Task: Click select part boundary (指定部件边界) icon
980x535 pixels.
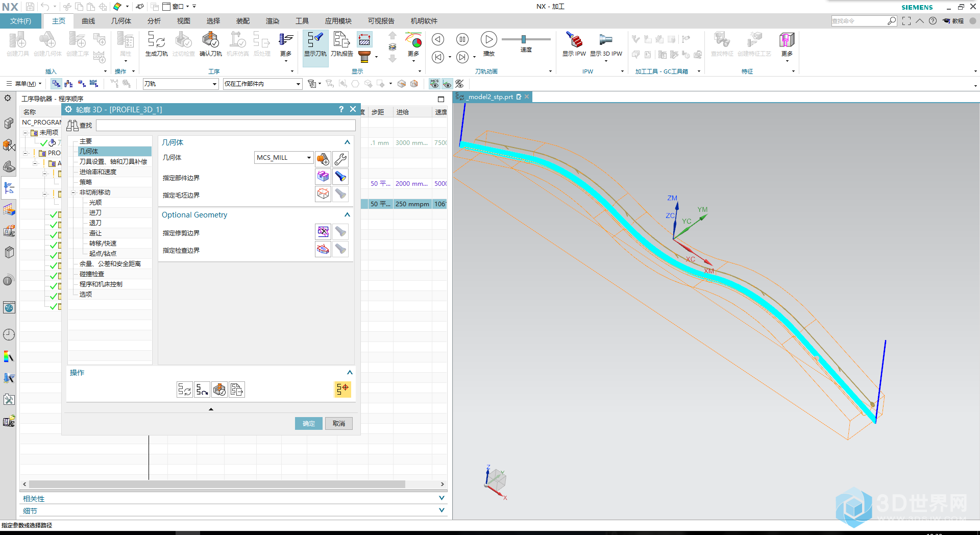Action: [323, 177]
